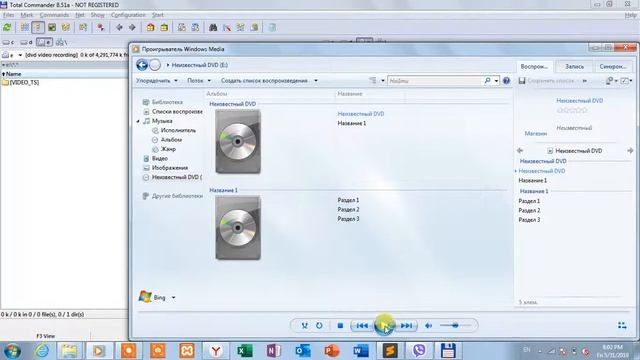Select Неизвестный DVD in navigation tree
The image size is (640, 360).
177,177
